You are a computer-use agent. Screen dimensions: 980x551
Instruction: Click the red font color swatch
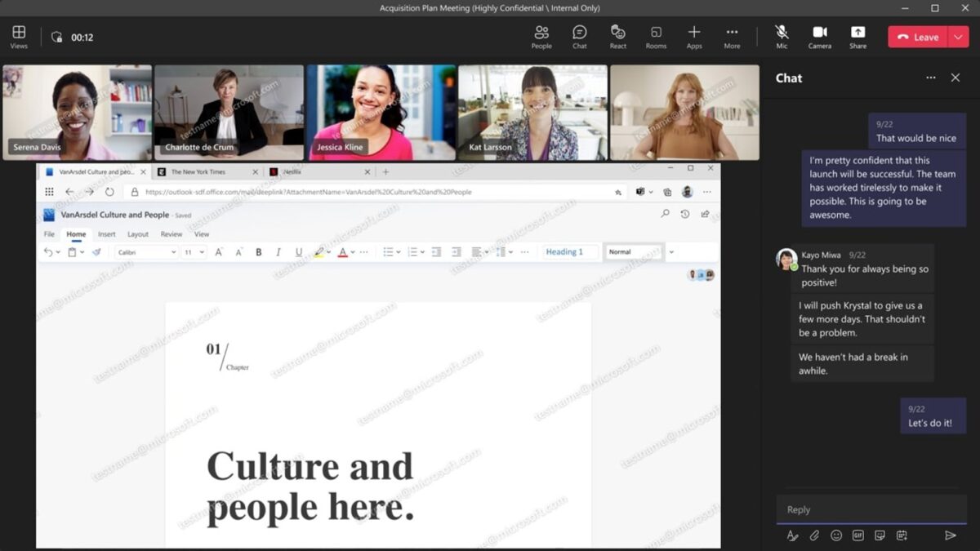click(342, 251)
